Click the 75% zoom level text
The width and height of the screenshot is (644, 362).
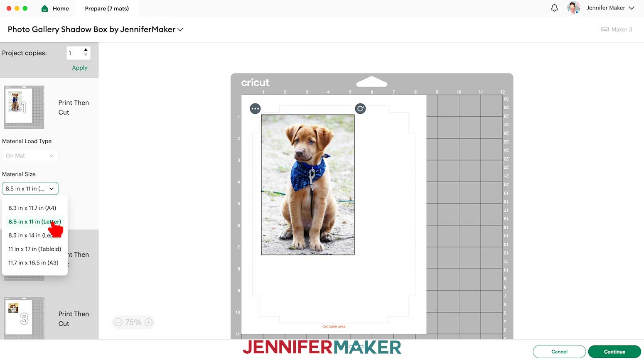(x=133, y=322)
